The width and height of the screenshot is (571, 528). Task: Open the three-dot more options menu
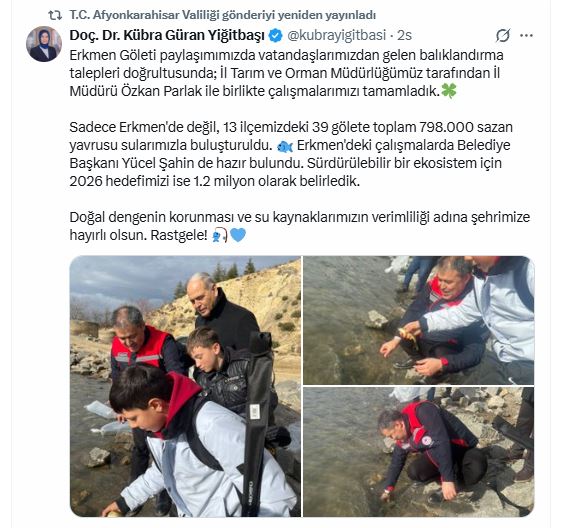526,35
